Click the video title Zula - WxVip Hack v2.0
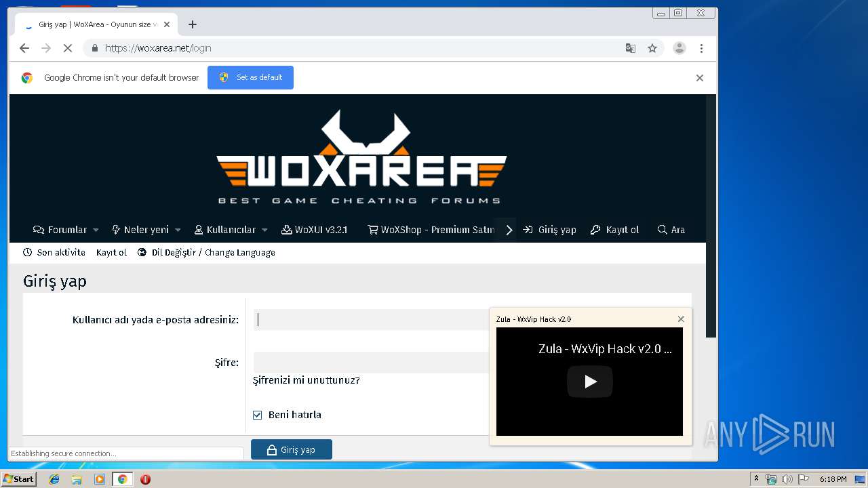The width and height of the screenshot is (868, 488). point(605,349)
